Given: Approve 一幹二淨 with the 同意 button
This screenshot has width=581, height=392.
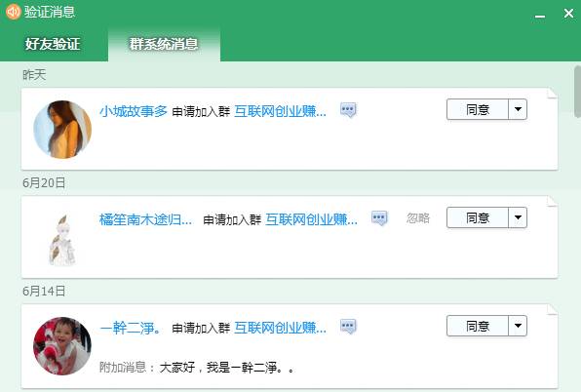Looking at the screenshot, I should point(478,326).
